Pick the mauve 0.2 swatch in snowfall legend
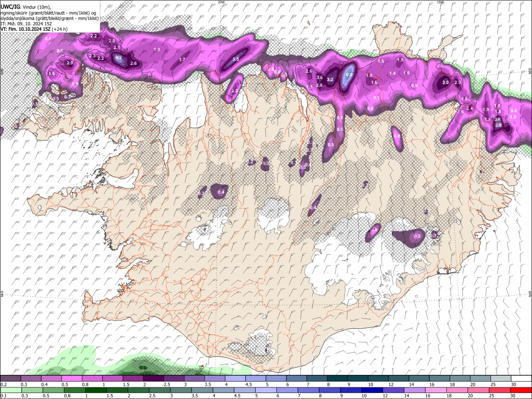This screenshot has width=532, height=399. pyautogui.click(x=10, y=378)
